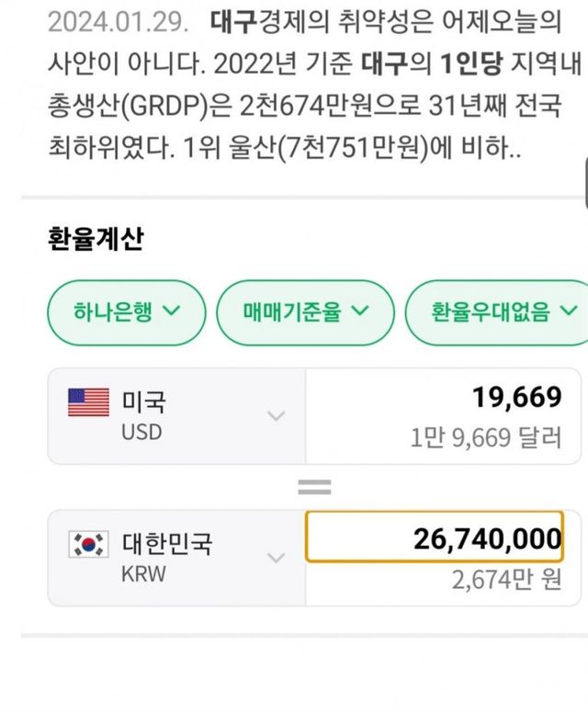Tap the 1만 9,669 달러 readout
Viewport: 588px width, 712px height.
click(x=485, y=437)
